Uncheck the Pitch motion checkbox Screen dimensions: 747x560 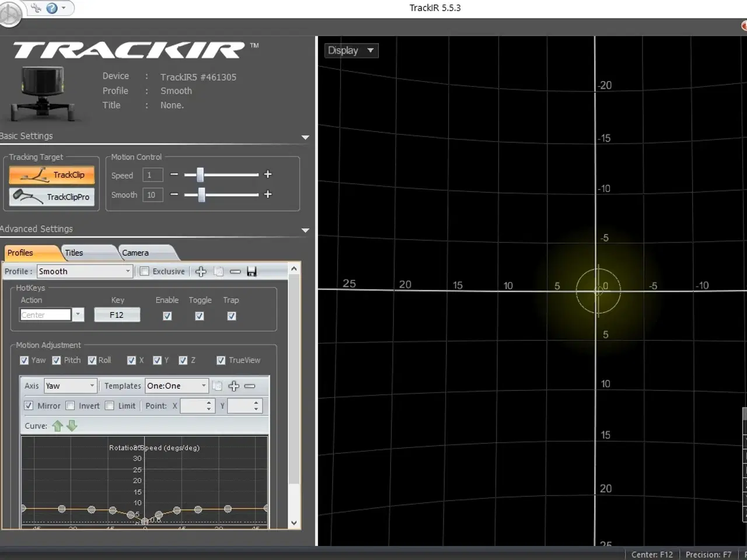[x=57, y=360]
